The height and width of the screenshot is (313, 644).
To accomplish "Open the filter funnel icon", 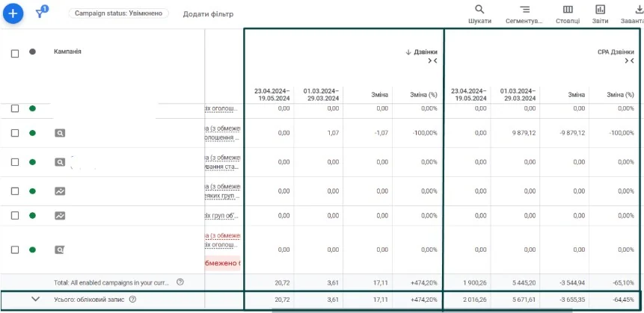I will (41, 13).
